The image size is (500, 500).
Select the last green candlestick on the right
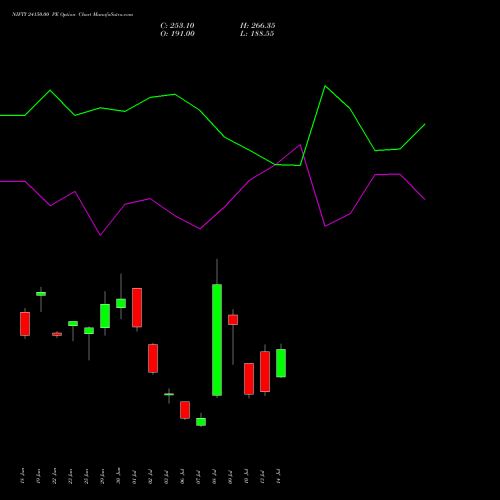click(281, 363)
